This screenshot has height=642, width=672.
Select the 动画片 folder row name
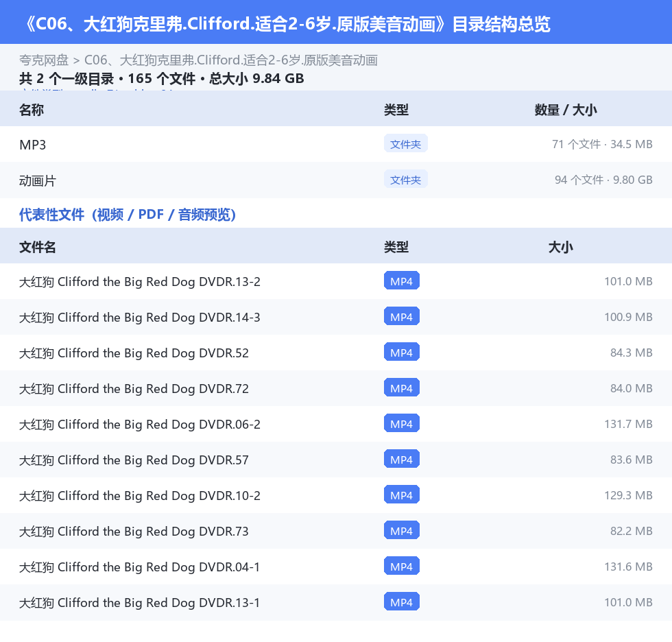tap(38, 180)
